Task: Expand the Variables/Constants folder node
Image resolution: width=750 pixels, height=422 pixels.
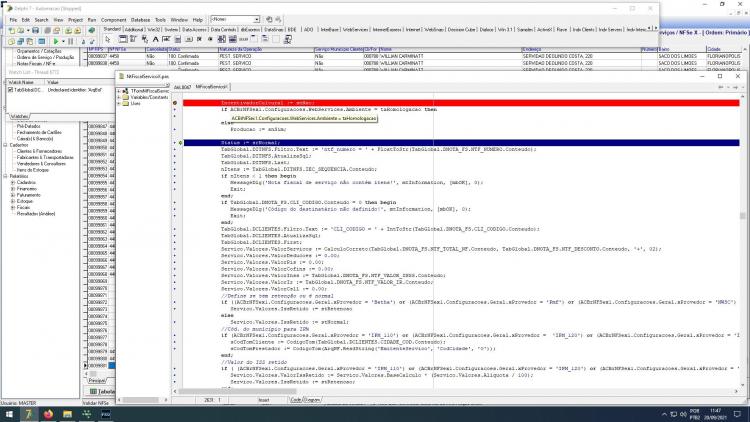Action: click(119, 97)
